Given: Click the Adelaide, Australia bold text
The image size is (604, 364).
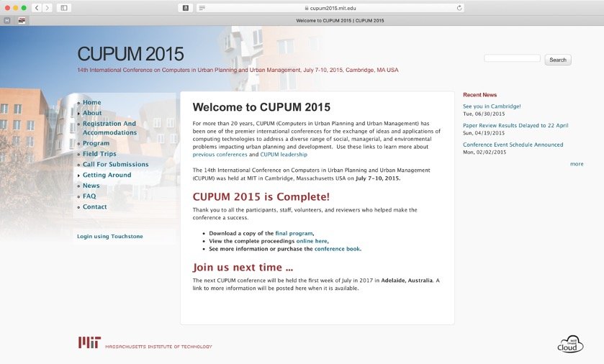Looking at the screenshot, I should 407,281.
